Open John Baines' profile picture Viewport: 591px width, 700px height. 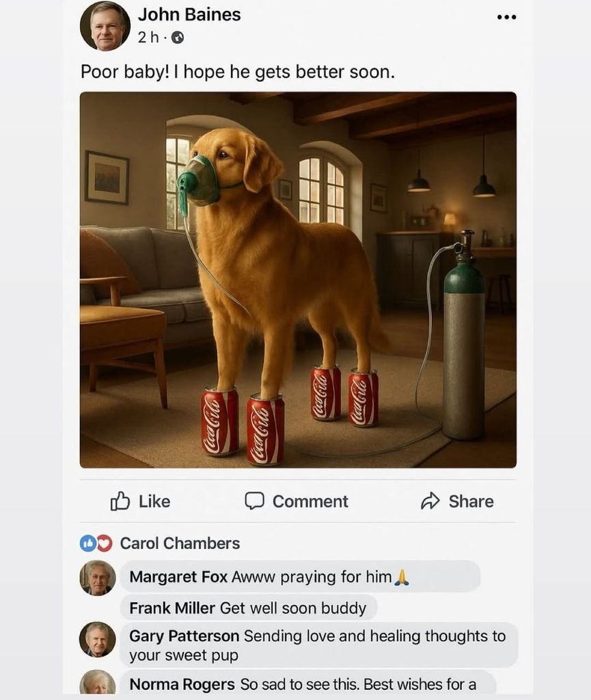105,27
